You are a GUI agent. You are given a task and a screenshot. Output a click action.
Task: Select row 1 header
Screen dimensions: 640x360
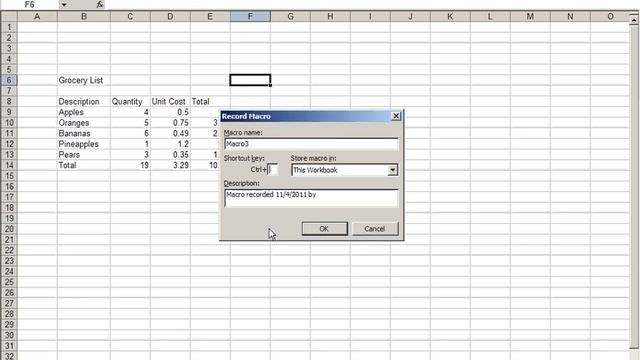[9, 27]
